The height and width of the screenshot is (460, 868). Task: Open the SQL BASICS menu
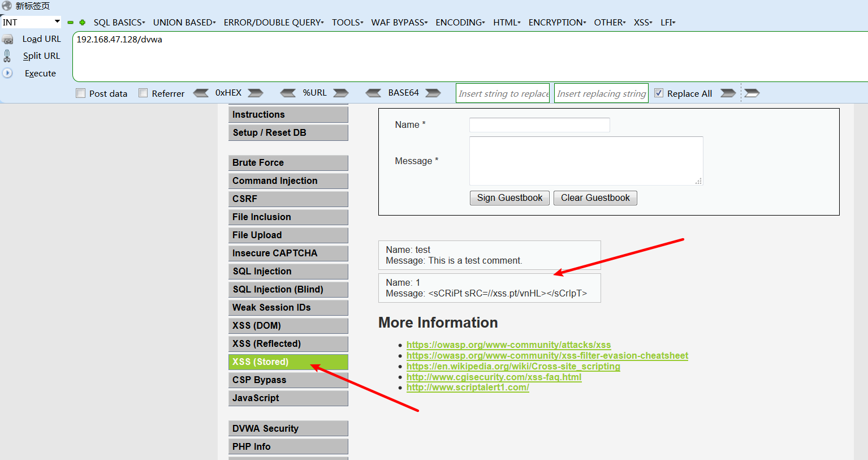(x=119, y=23)
